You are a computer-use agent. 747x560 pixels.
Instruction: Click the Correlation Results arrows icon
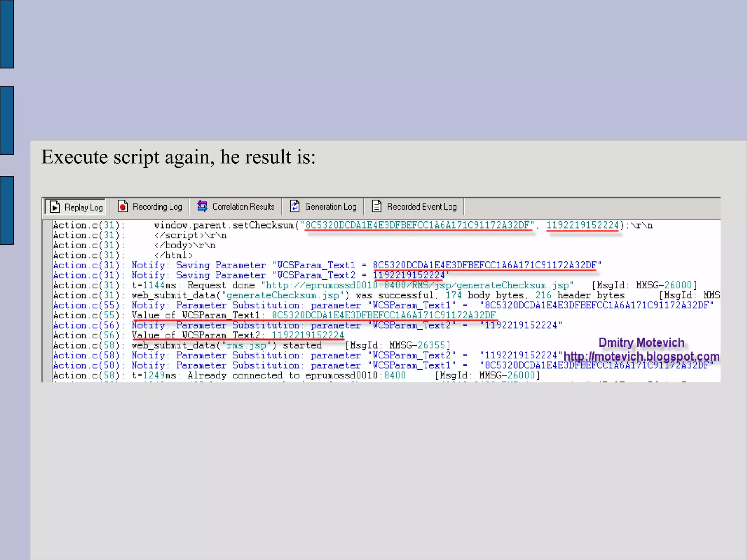(x=202, y=206)
